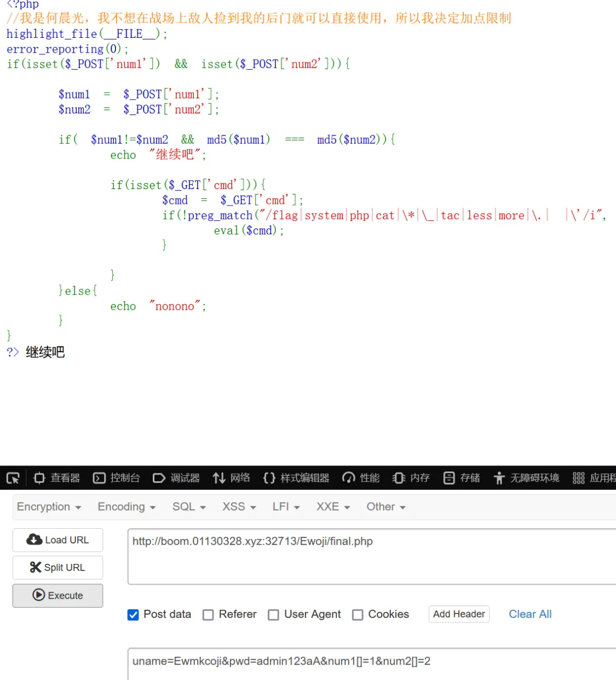
Task: Click the preg_match filter code line
Action: [384, 215]
